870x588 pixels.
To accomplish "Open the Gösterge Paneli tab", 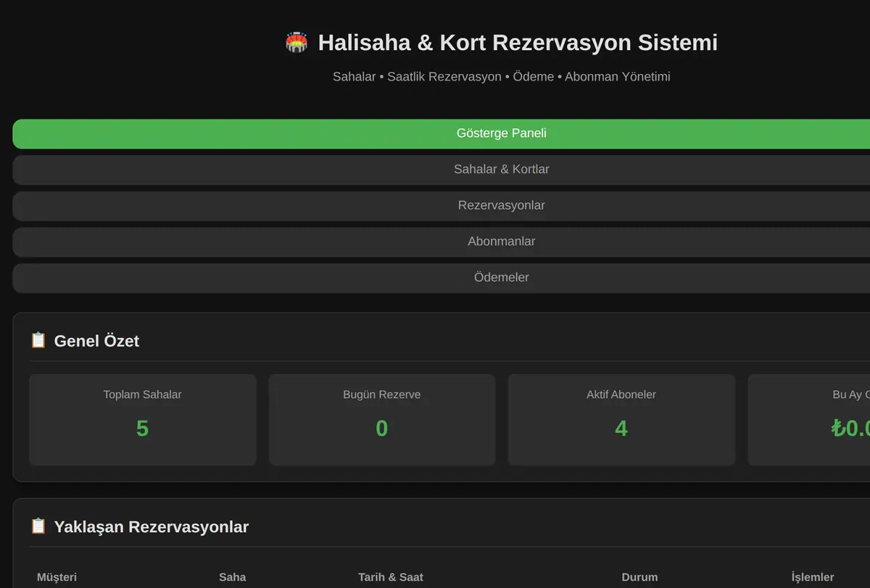I will pyautogui.click(x=441, y=133).
